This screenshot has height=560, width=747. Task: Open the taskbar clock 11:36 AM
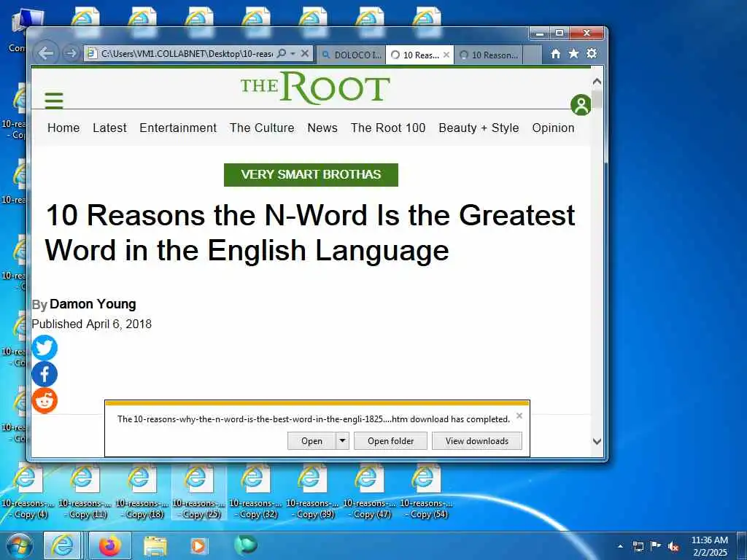[x=709, y=546]
